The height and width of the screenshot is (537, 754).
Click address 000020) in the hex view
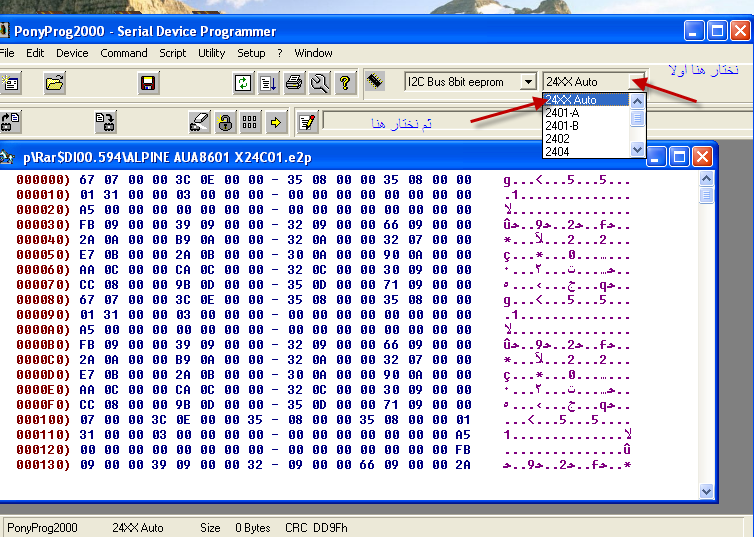tap(43, 210)
